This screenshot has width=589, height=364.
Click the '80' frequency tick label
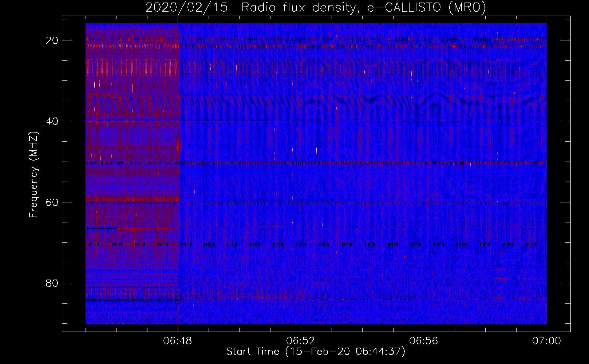click(x=52, y=283)
